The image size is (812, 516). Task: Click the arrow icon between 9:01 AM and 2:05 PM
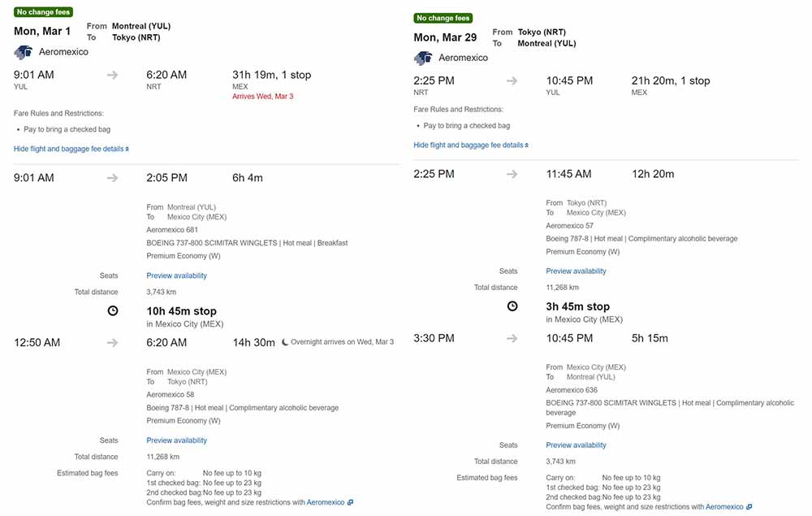tap(113, 178)
